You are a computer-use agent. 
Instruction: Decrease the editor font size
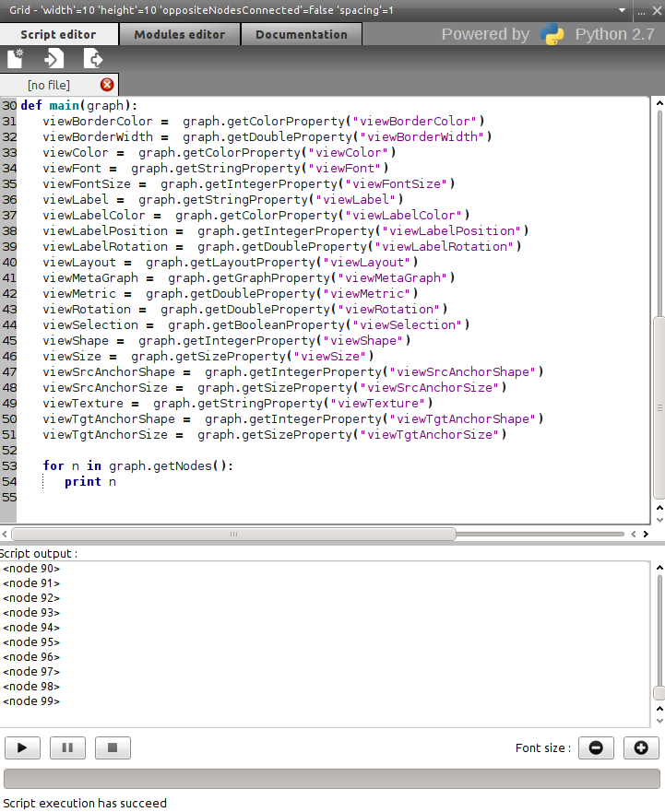click(596, 747)
